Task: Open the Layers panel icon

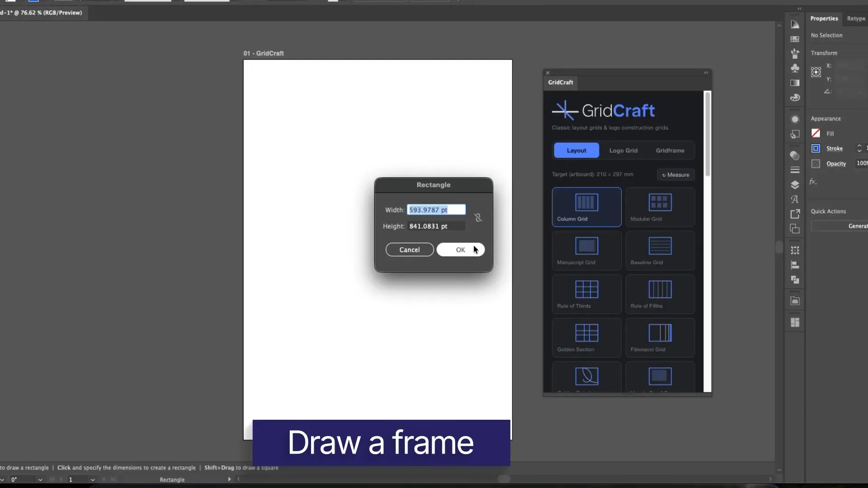Action: (795, 185)
